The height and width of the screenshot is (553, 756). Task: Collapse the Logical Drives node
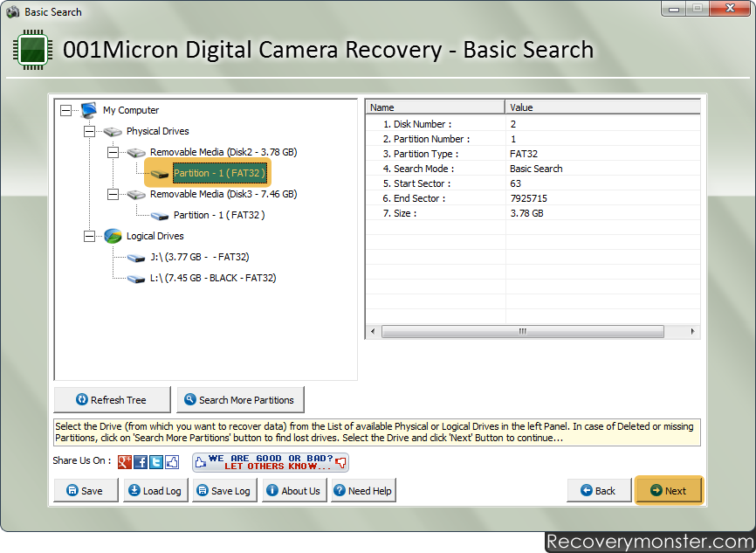89,236
